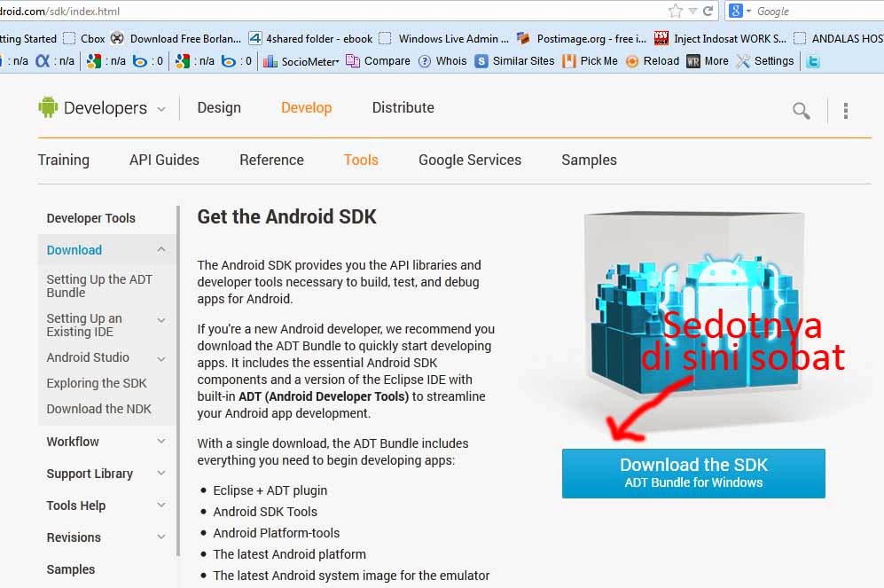884x588 pixels.
Task: Expand the Revisions section chevron
Action: coord(161,537)
